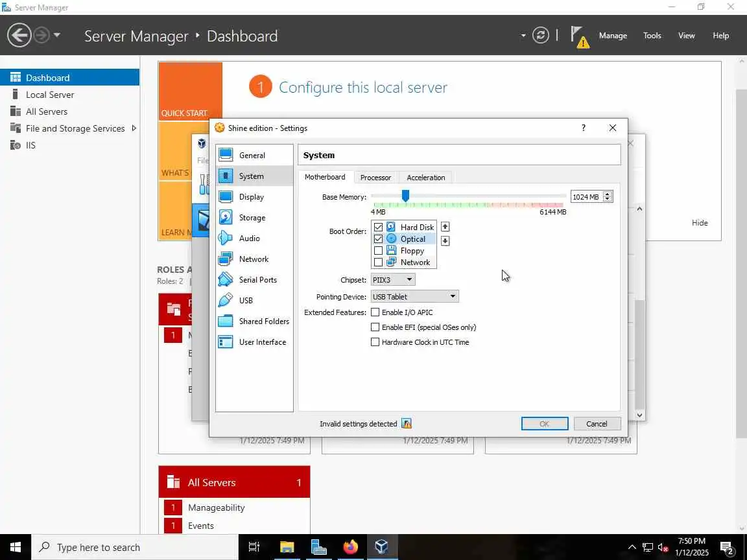Open the Action Center notifications icon

(727, 548)
